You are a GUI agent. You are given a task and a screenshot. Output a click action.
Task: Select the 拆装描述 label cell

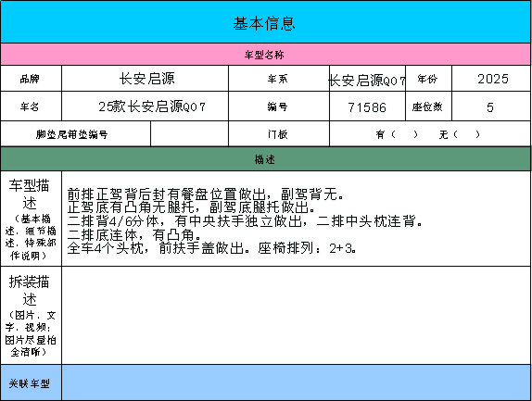click(31, 315)
